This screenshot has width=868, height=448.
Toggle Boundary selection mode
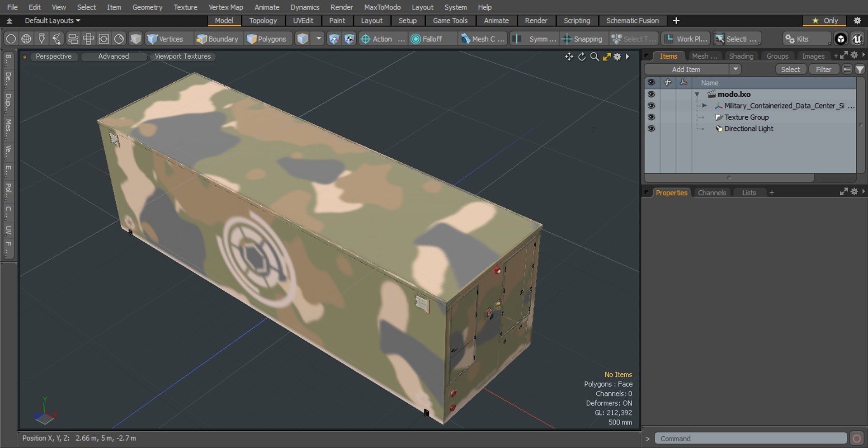click(217, 39)
